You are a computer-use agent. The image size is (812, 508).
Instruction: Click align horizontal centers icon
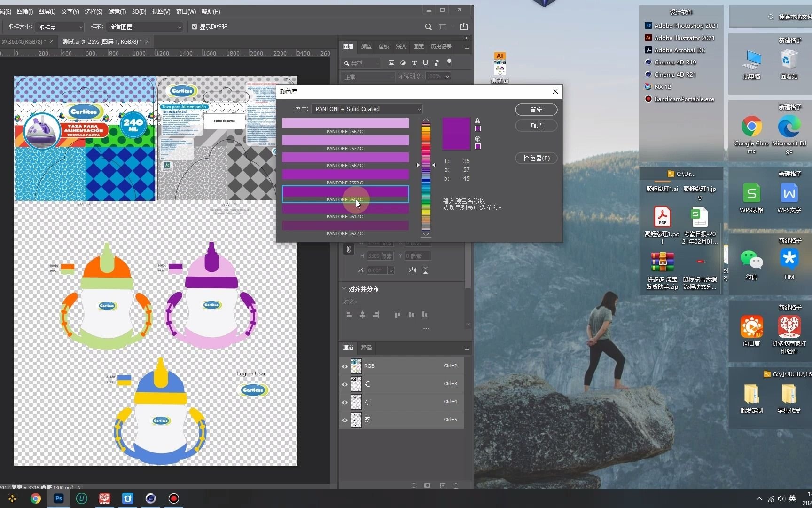362,315
